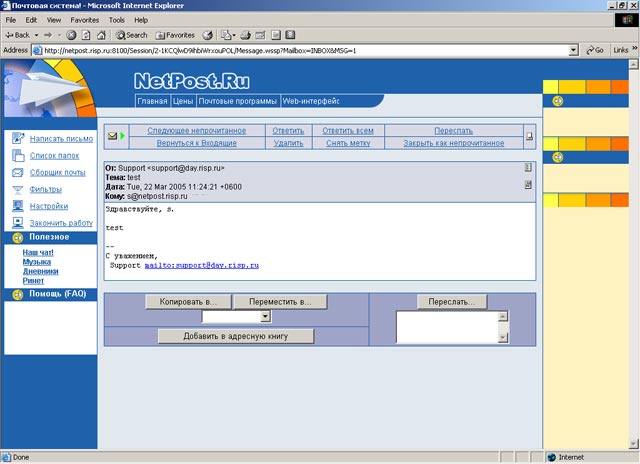
Task: Open the Search toolbar button
Action: [x=131, y=35]
